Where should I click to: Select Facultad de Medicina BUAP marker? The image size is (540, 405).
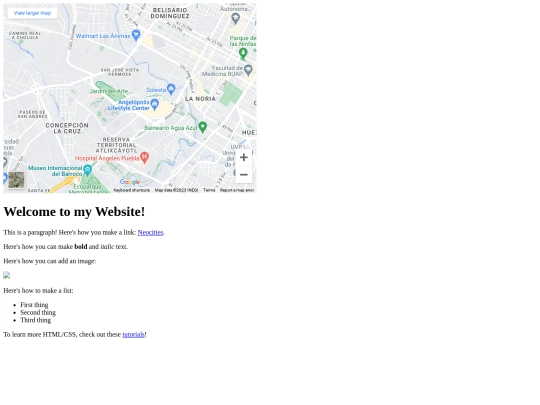(x=248, y=71)
